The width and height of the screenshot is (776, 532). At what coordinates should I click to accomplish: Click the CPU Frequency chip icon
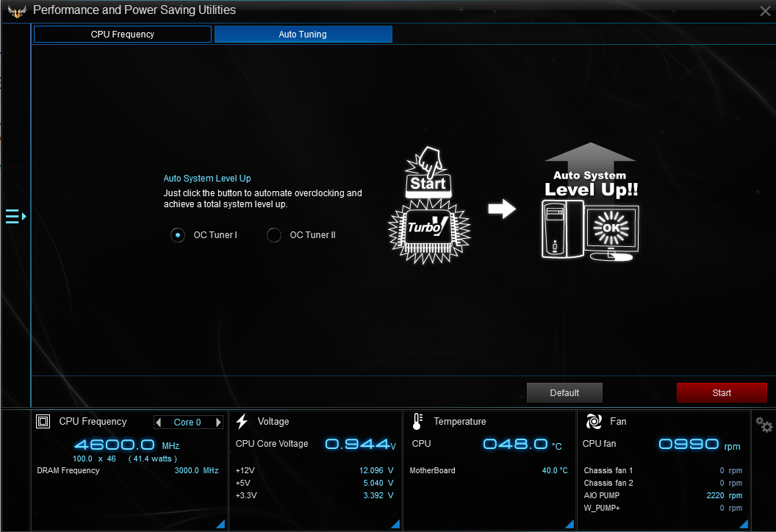pos(43,421)
